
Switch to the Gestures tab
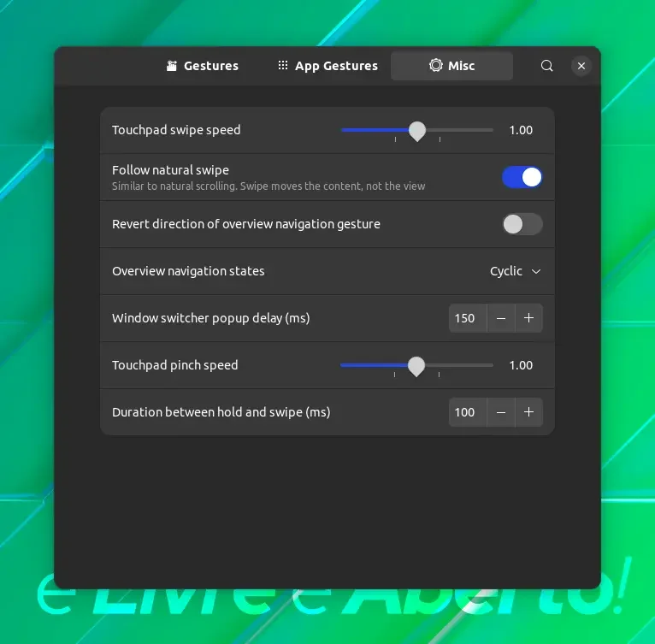(x=203, y=66)
